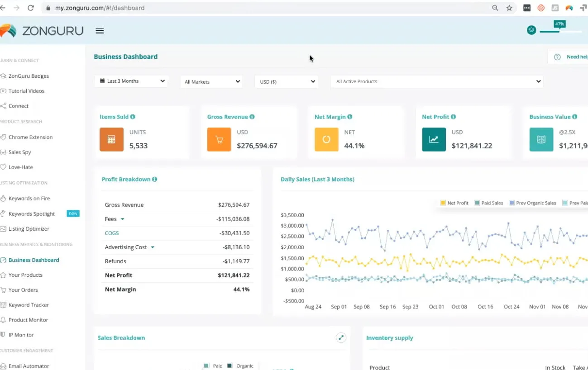Click the Net Profit chart icon tile
Image resolution: width=588 pixels, height=370 pixels.
[x=434, y=139]
